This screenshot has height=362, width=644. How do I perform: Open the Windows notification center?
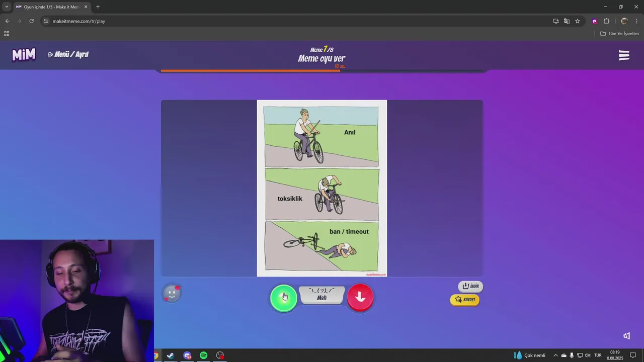pos(633,355)
